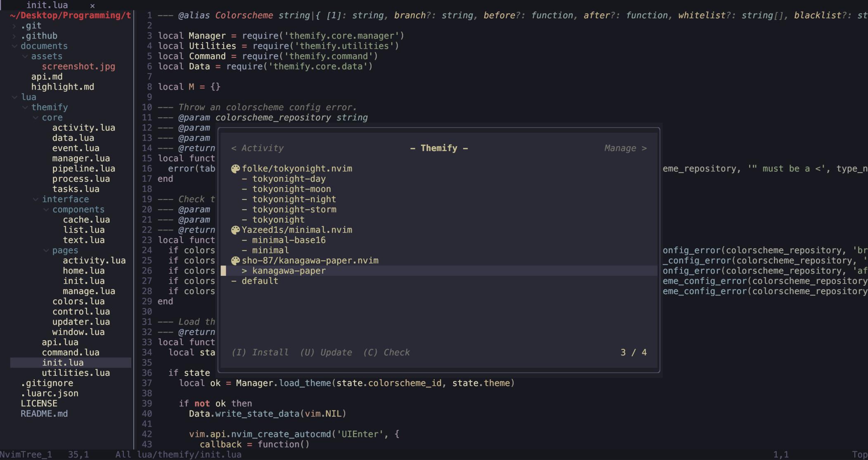Open manager.lua in the core folder
The image size is (868, 460).
coord(81,159)
